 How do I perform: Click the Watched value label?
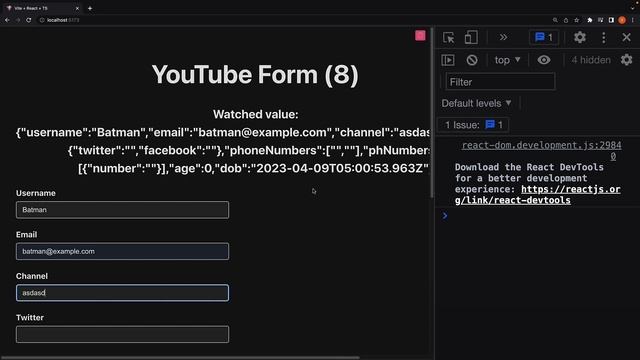(x=256, y=114)
